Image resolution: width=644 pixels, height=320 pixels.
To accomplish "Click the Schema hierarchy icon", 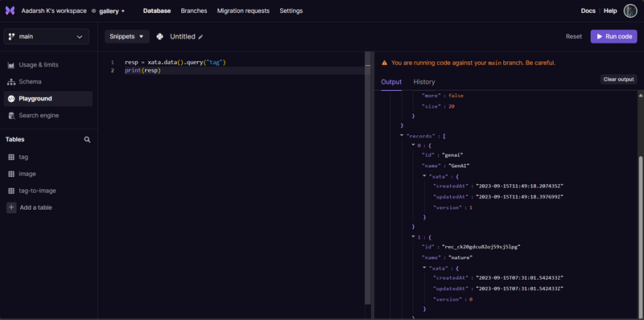I will coord(11,82).
